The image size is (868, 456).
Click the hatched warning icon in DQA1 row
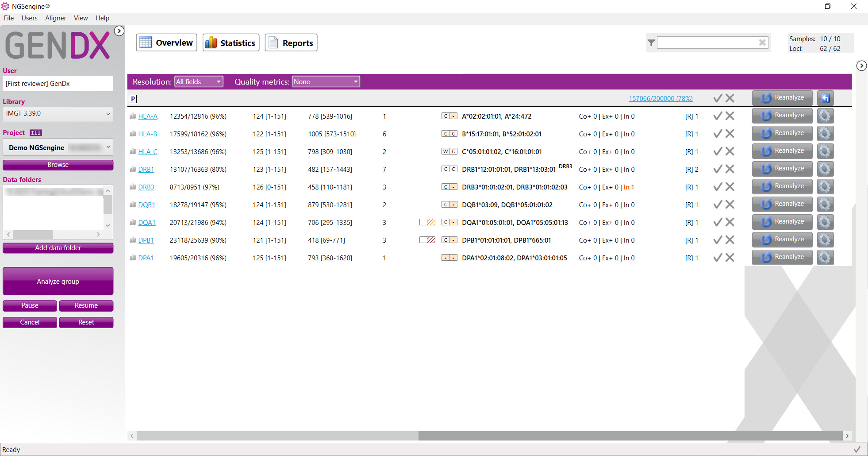point(427,222)
